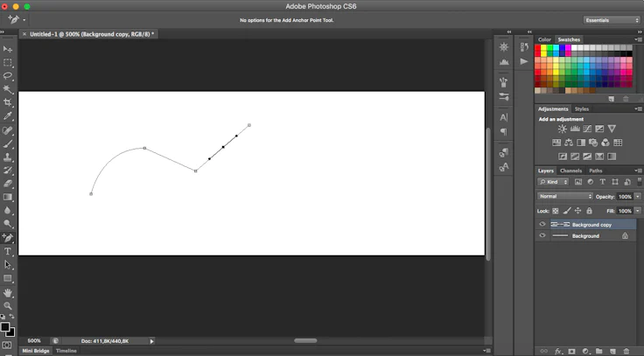This screenshot has width=644, height=356.
Task: Toggle lock all
Action: pyautogui.click(x=590, y=211)
